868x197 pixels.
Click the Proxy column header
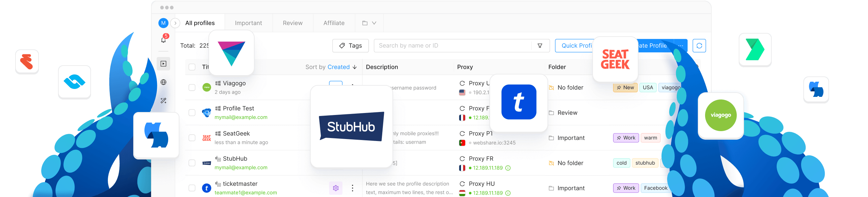(465, 67)
